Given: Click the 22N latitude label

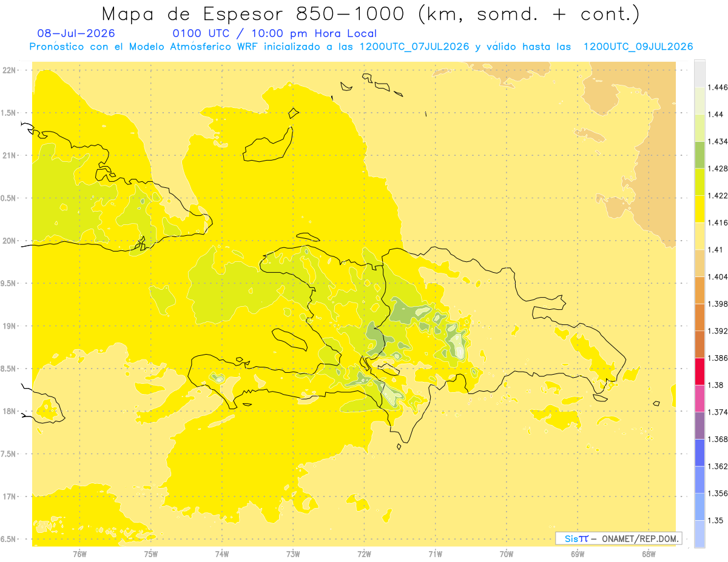Looking at the screenshot, I should pos(10,70).
